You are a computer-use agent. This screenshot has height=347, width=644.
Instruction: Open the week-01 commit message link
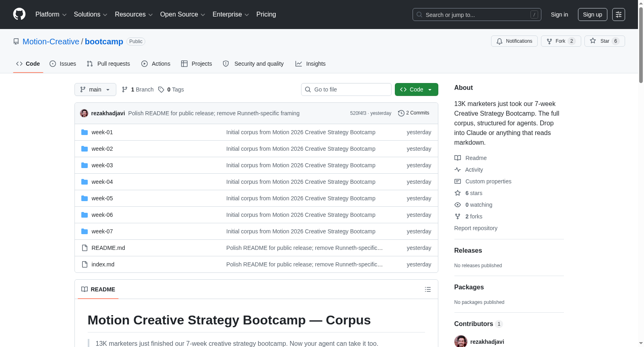(301, 132)
